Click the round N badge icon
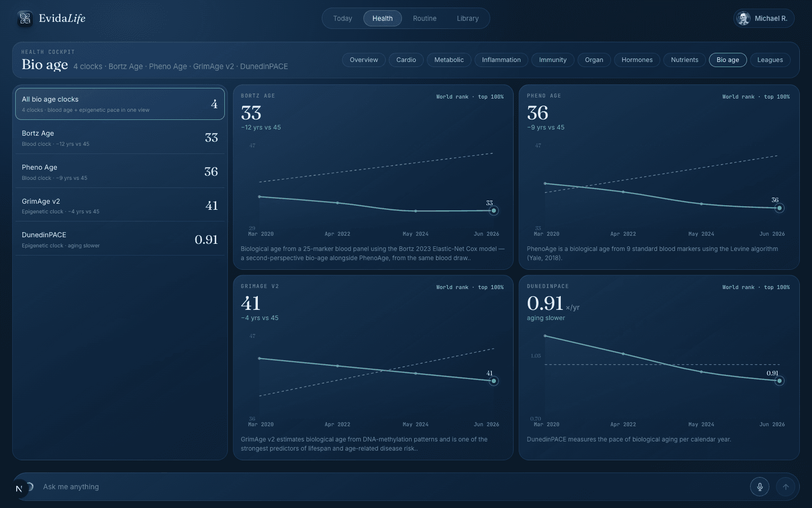 [19, 489]
